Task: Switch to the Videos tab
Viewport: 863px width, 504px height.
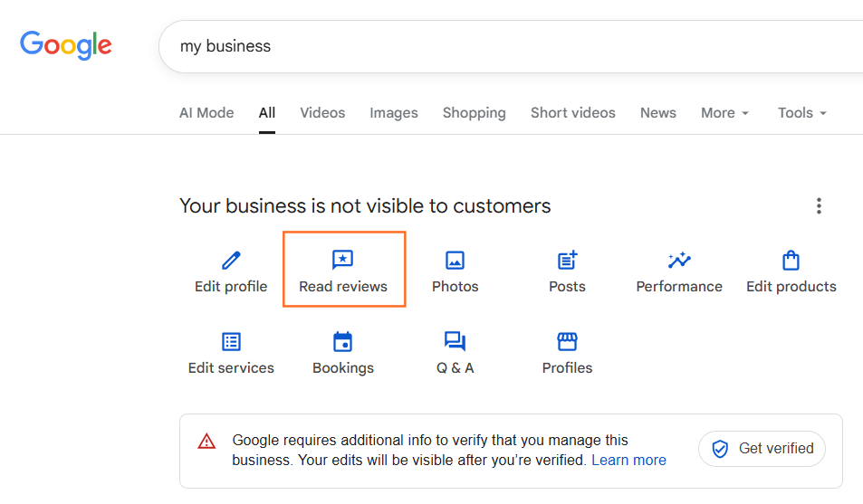Action: [x=322, y=113]
